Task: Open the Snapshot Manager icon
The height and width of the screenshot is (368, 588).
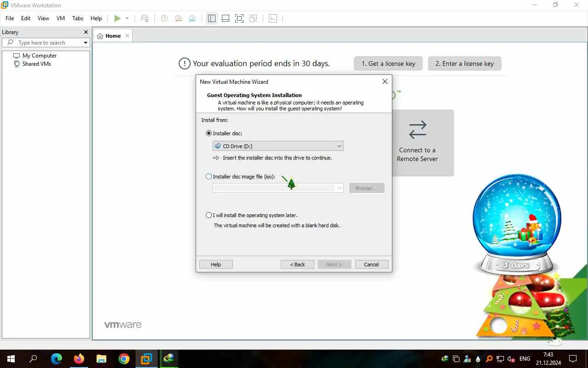Action: [x=192, y=18]
